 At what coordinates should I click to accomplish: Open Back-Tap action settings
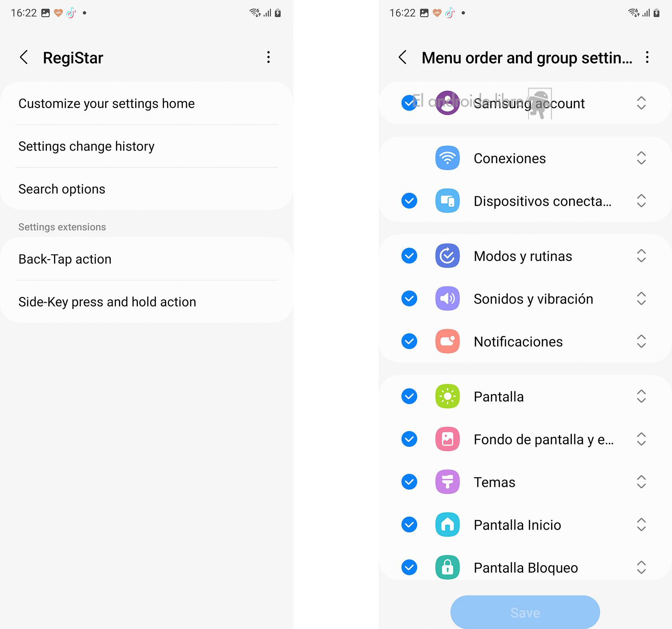tap(147, 259)
